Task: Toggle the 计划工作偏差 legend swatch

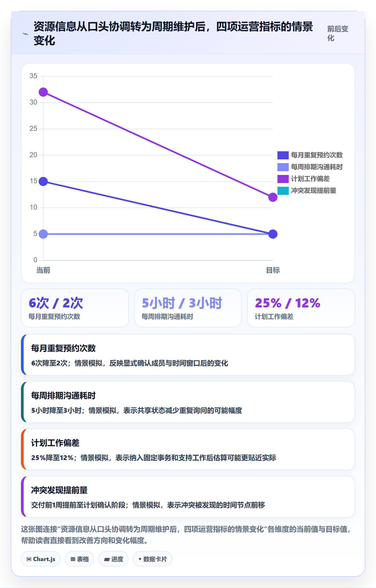Action: 283,179
